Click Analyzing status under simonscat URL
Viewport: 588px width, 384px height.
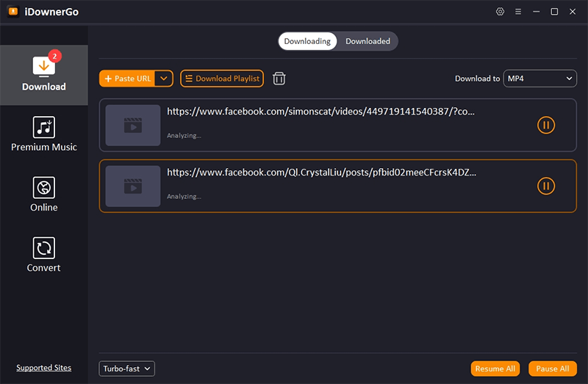point(184,136)
